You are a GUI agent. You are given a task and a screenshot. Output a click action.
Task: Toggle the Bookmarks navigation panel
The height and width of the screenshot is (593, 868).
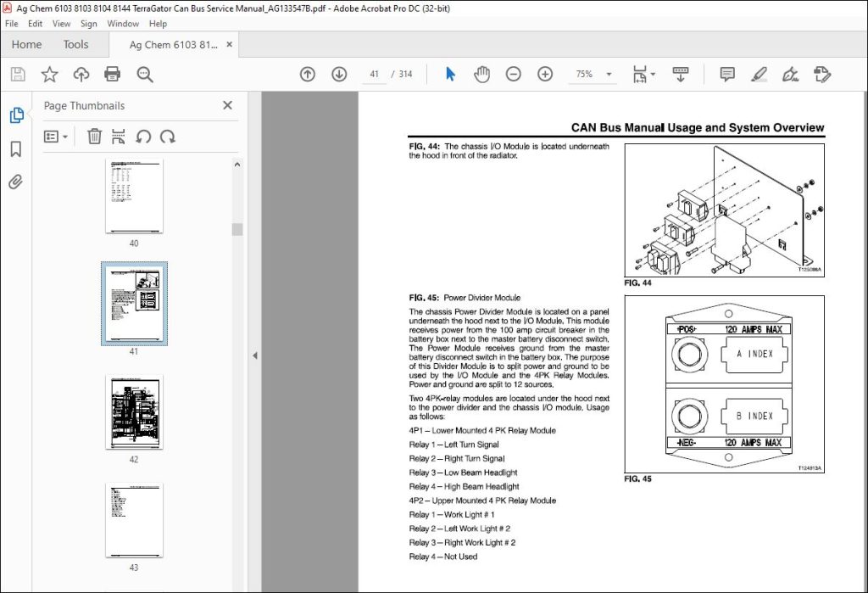point(16,149)
